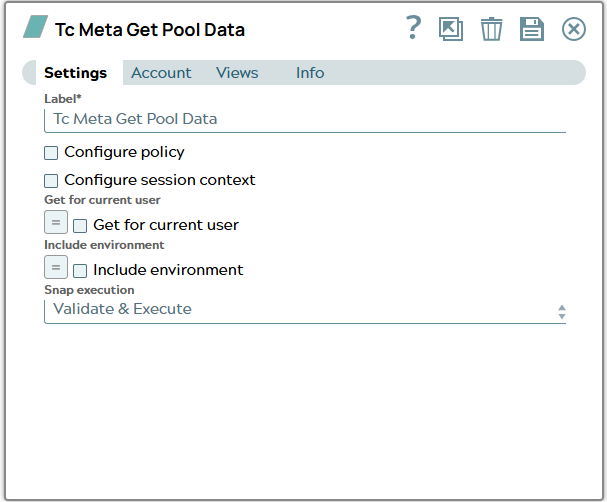This screenshot has height=502, width=607.
Task: Click the Label* field caption
Action: [x=63, y=99]
